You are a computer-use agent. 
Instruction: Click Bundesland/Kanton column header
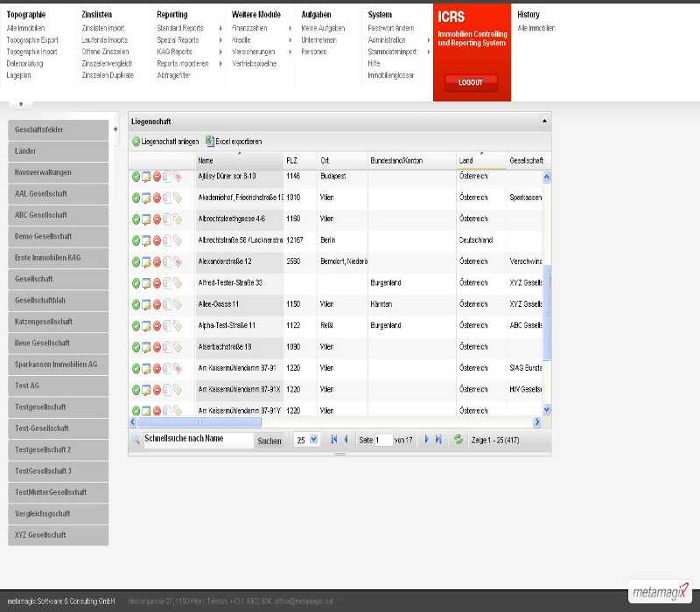pos(411,161)
